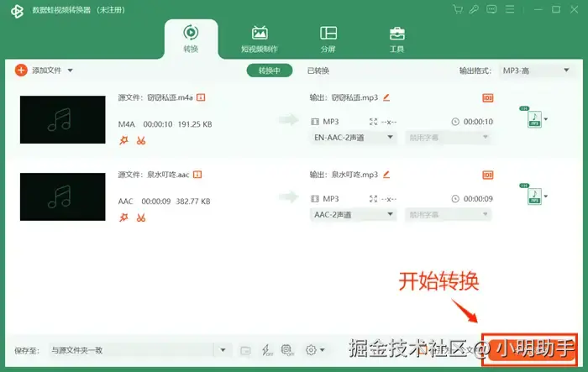Open the scissors trim tool for 泉水叮咚.aac
The image size is (588, 372).
coord(141,217)
